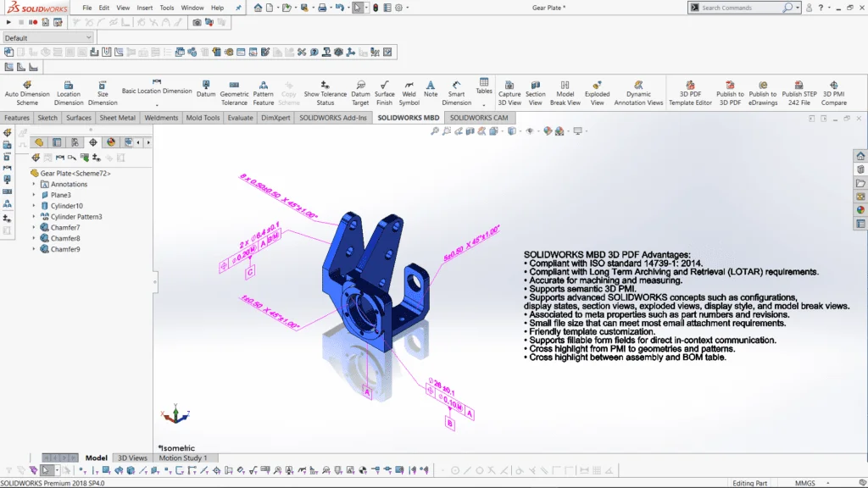Open the 3D Views tab
868x488 pixels.
pos(133,457)
